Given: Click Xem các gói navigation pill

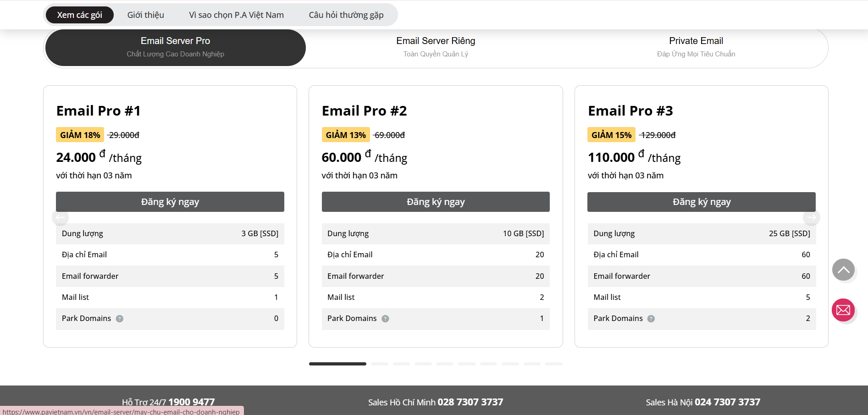Looking at the screenshot, I should point(79,15).
